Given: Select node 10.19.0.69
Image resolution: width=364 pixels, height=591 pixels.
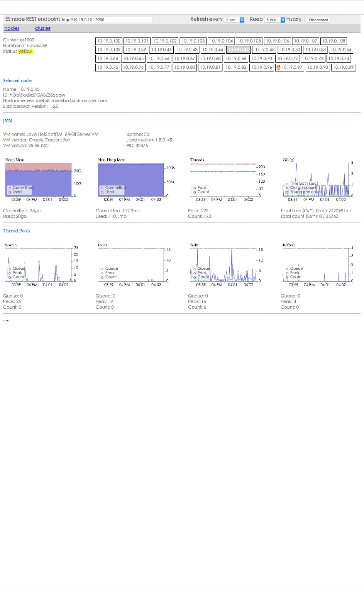Looking at the screenshot, I should click(x=236, y=59).
